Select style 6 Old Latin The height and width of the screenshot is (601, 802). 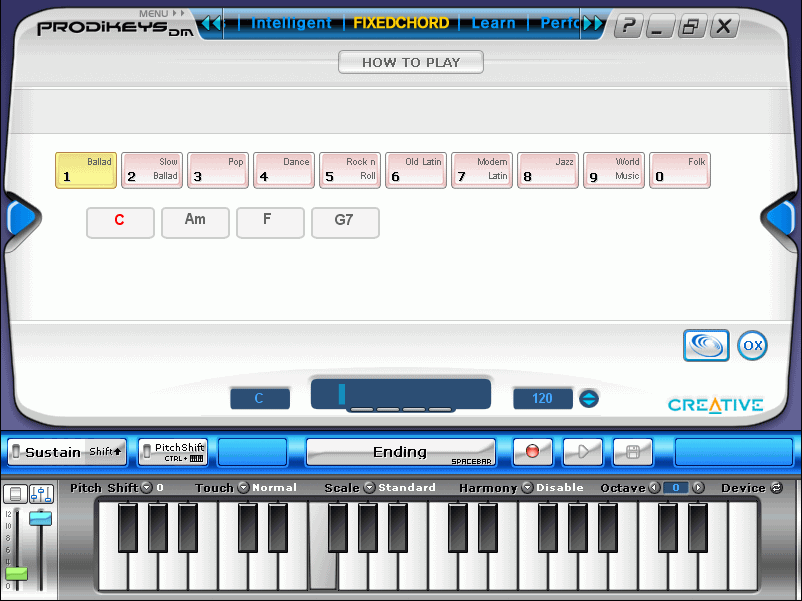416,170
